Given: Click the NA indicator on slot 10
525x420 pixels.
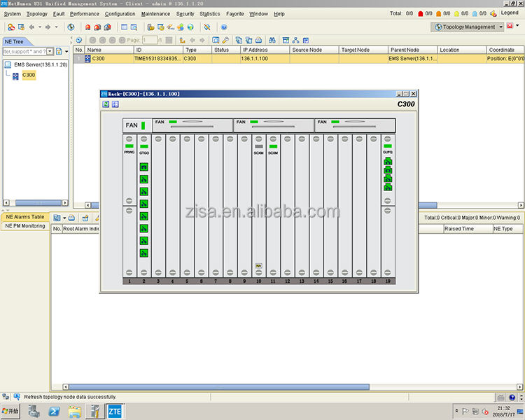Looking at the screenshot, I should pos(258,265).
